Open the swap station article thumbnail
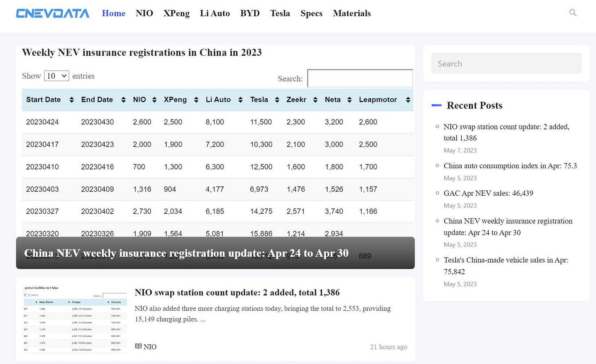 (75, 319)
